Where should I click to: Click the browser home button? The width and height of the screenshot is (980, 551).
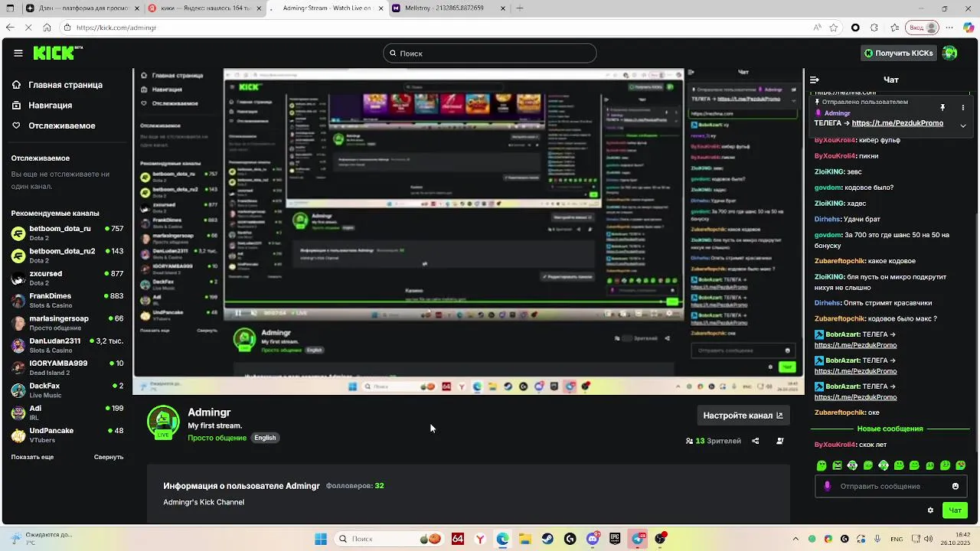coord(47,28)
